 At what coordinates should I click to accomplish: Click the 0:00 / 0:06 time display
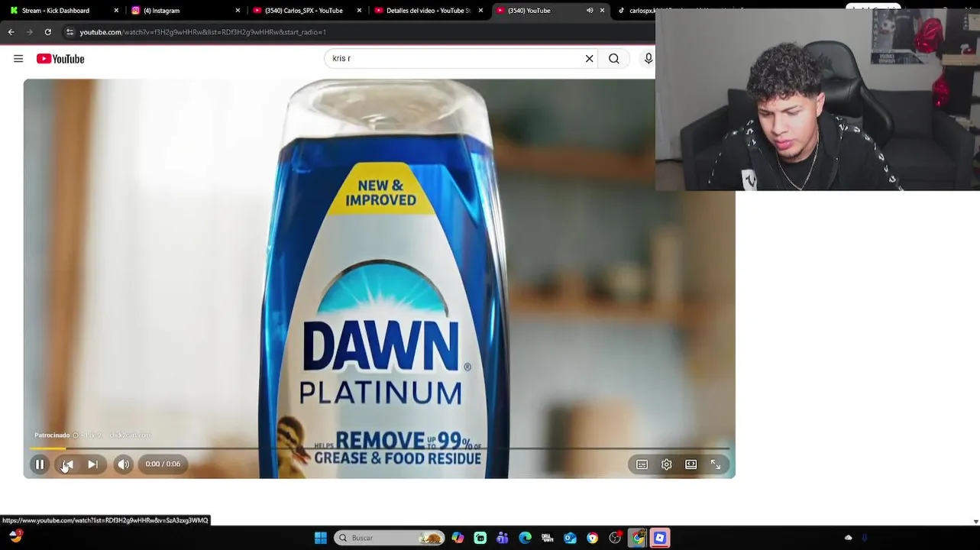click(163, 464)
